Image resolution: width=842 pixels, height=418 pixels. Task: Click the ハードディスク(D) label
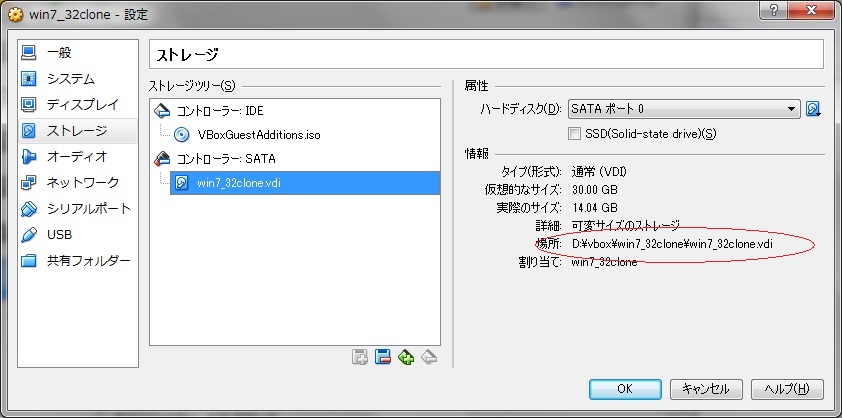(520, 109)
